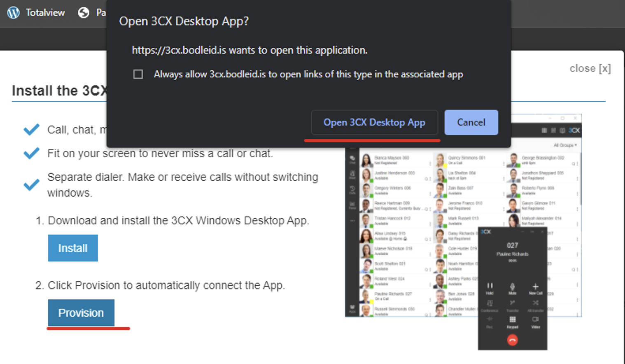Open the 3CX desktop app preview image
This screenshot has width=625, height=364.
click(463, 232)
